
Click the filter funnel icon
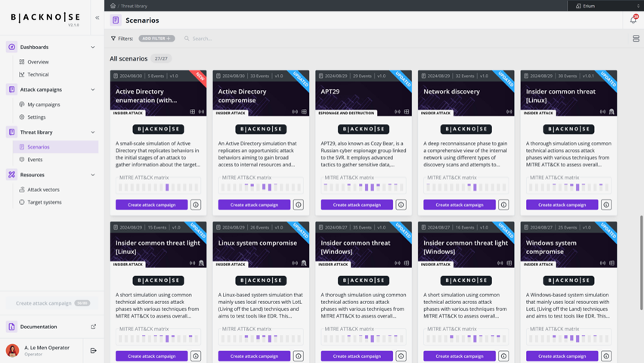(x=113, y=39)
